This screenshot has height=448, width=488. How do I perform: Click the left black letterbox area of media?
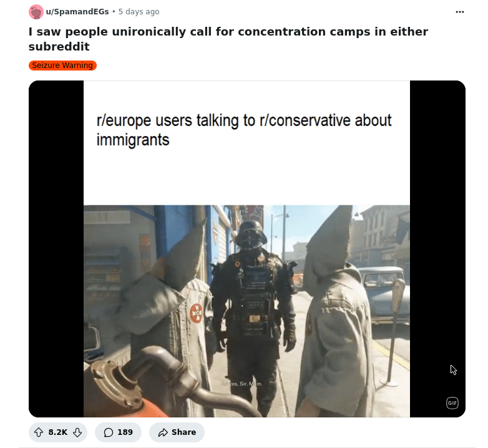coord(56,249)
